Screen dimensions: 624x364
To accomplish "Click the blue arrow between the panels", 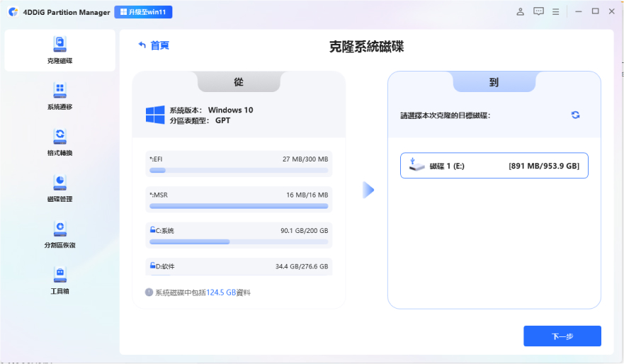I will click(x=368, y=190).
